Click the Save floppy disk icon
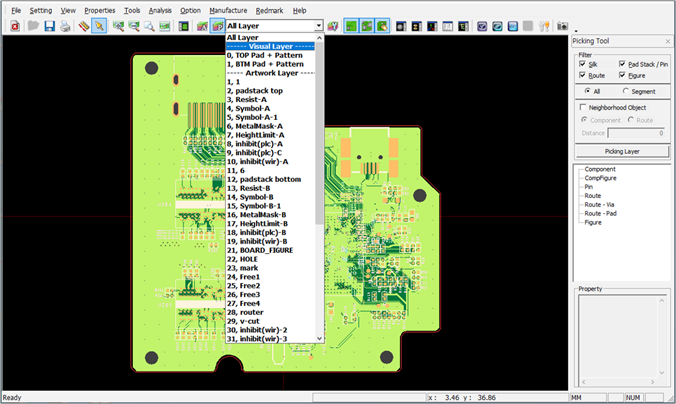The width and height of the screenshot is (676, 404). point(49,25)
